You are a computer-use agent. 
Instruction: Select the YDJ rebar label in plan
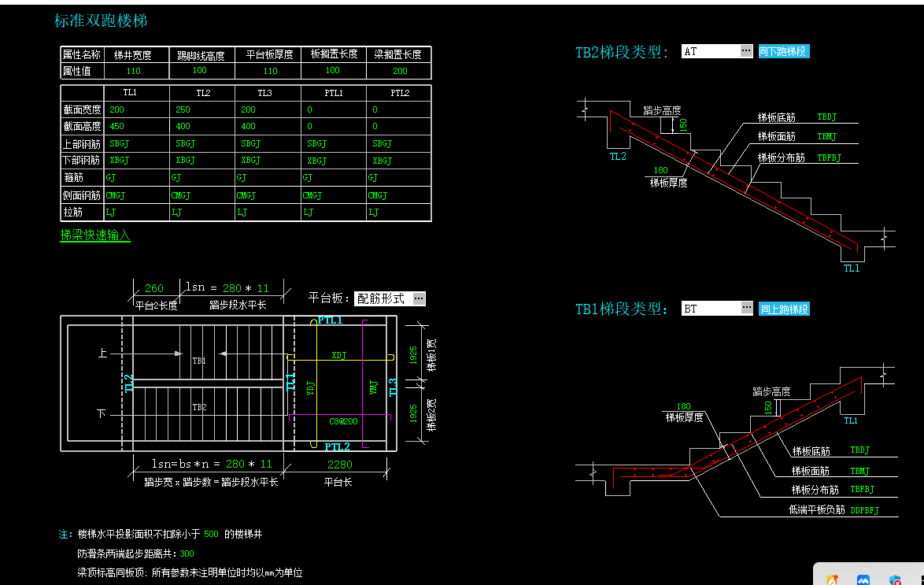pos(311,388)
